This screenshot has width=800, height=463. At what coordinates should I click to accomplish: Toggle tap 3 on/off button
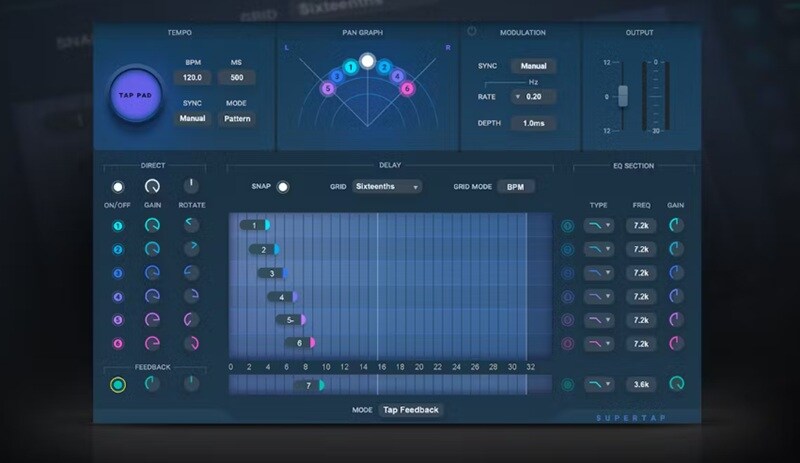pos(118,273)
